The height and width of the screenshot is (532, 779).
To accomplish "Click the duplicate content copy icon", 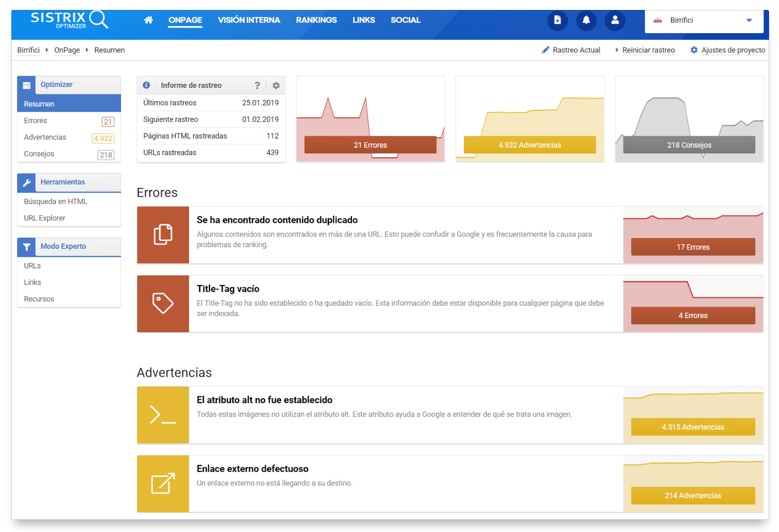I will pyautogui.click(x=163, y=235).
